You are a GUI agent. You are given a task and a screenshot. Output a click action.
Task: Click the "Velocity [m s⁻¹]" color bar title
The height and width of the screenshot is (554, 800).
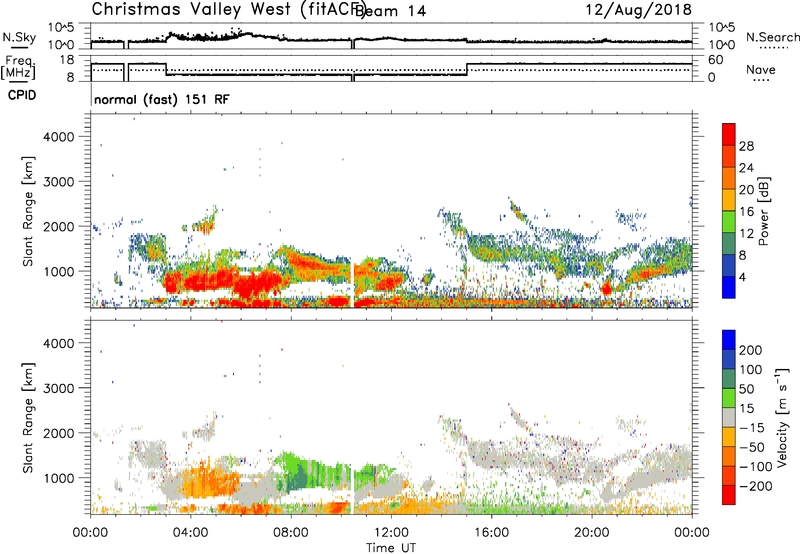point(782,418)
